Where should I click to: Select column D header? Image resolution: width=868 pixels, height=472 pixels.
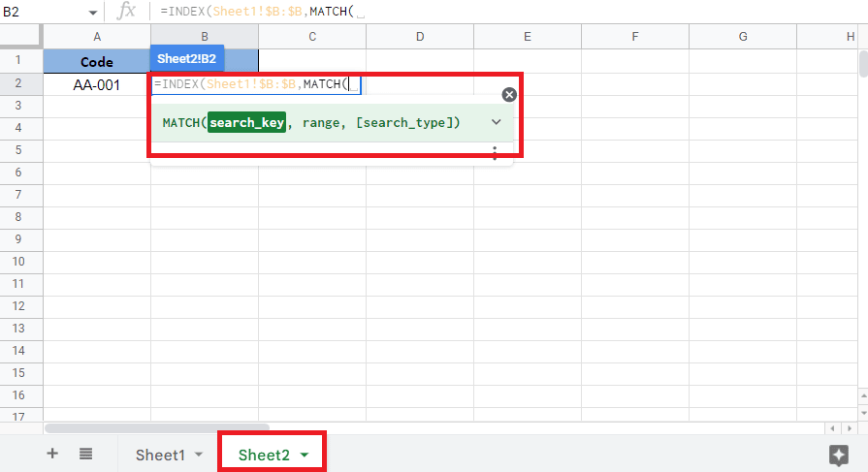(x=420, y=37)
